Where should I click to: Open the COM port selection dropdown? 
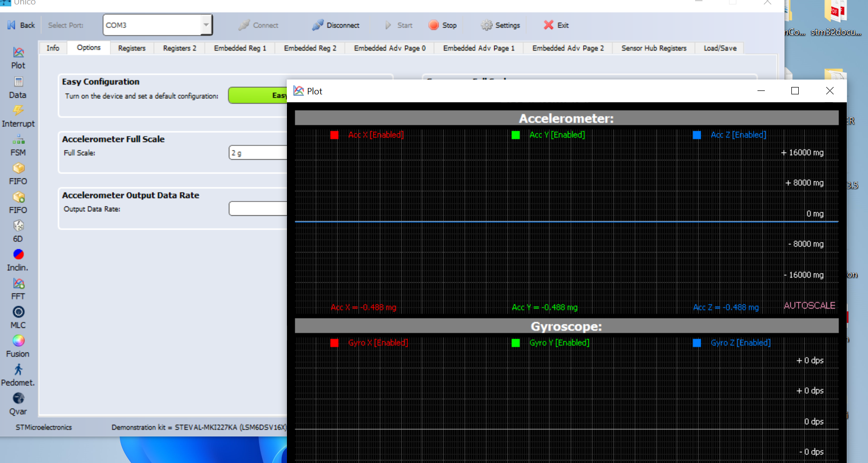click(x=206, y=25)
